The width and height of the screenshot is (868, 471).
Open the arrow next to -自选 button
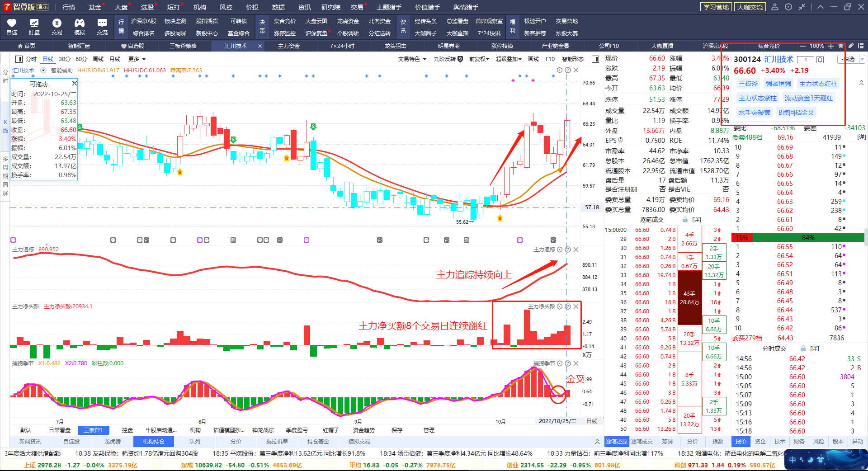pos(862,59)
